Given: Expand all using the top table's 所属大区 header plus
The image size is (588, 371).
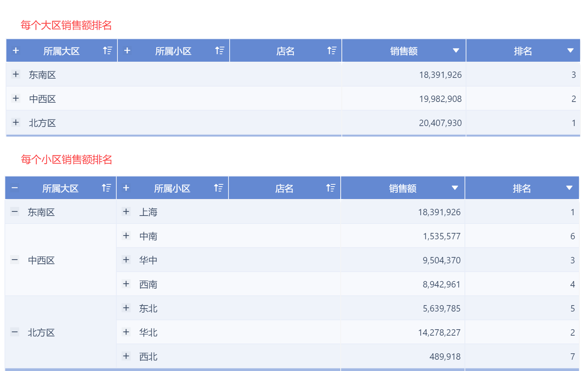Looking at the screenshot, I should (x=16, y=50).
